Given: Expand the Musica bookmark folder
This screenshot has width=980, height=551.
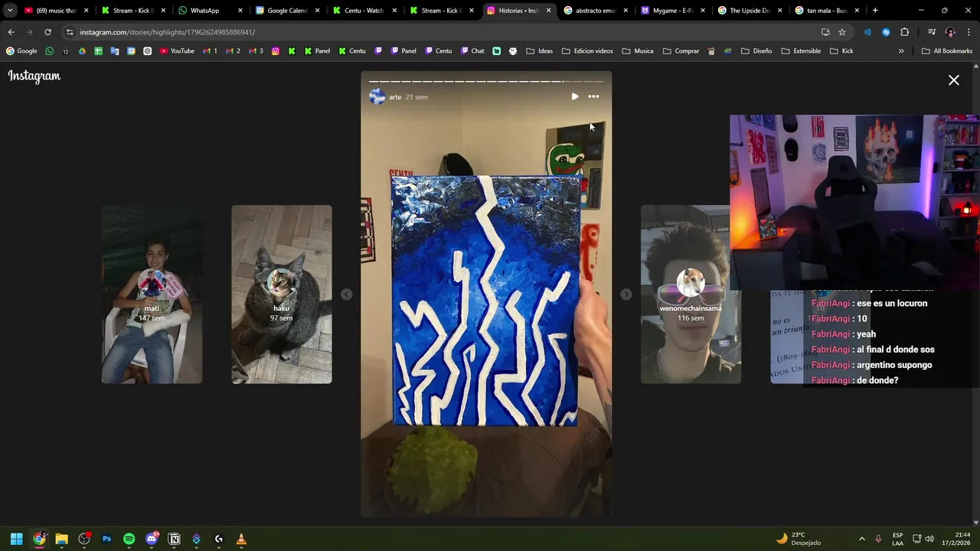Looking at the screenshot, I should tap(638, 51).
